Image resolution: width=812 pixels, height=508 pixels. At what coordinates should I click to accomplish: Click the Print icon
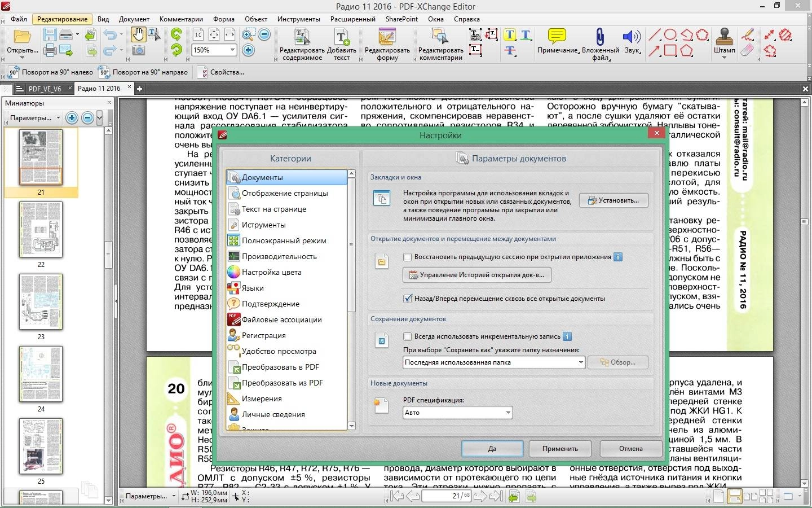click(x=50, y=51)
